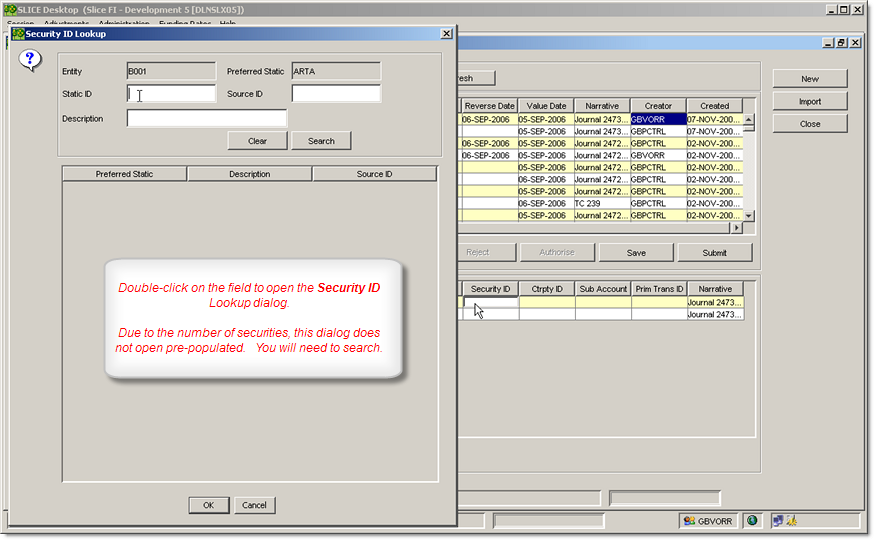The image size is (874, 540).
Task: Click the GBVORR user icon in status bar
Action: coord(688,521)
